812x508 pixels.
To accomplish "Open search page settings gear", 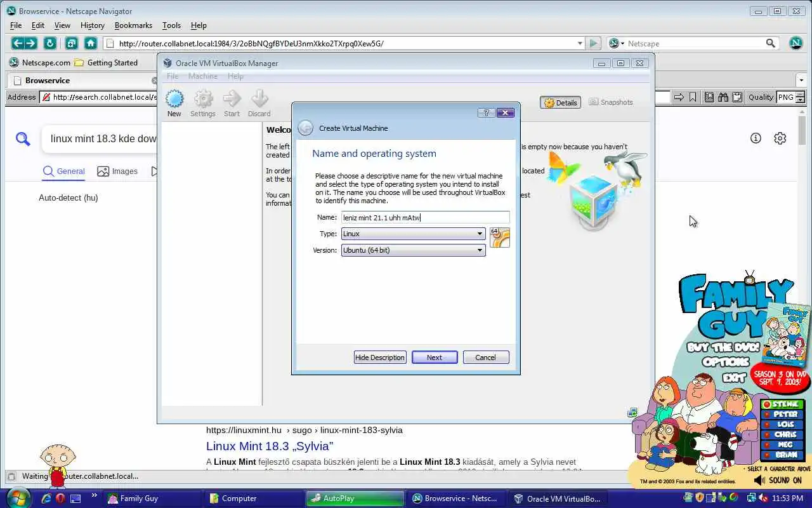I will point(780,138).
